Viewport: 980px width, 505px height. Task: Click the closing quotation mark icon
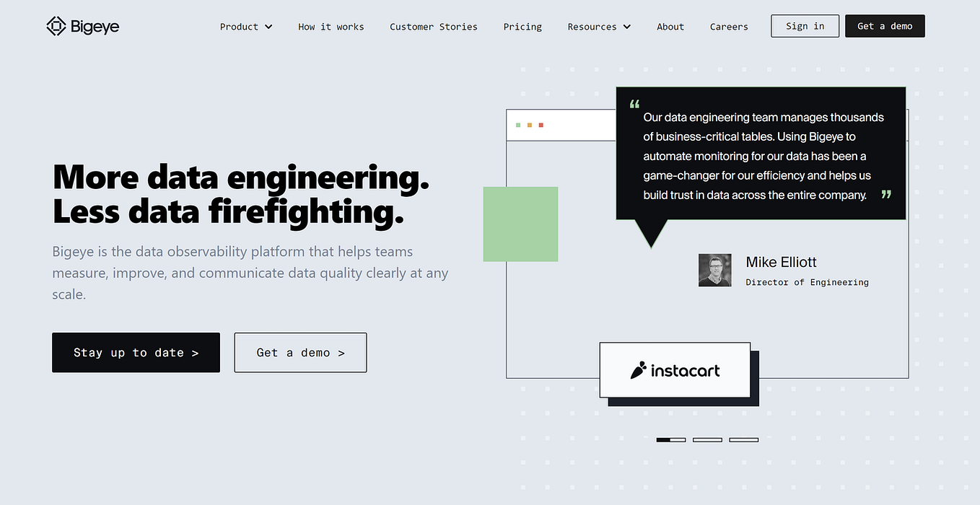(x=886, y=194)
